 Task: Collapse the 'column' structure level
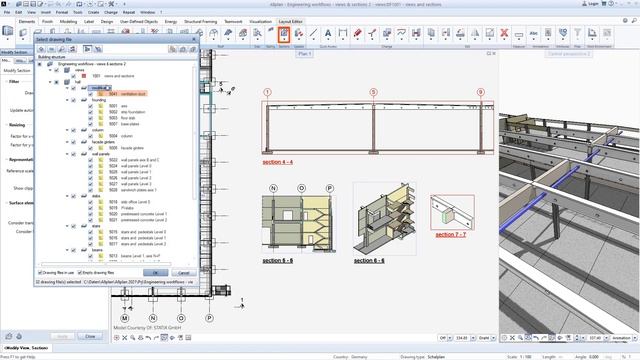click(x=67, y=130)
